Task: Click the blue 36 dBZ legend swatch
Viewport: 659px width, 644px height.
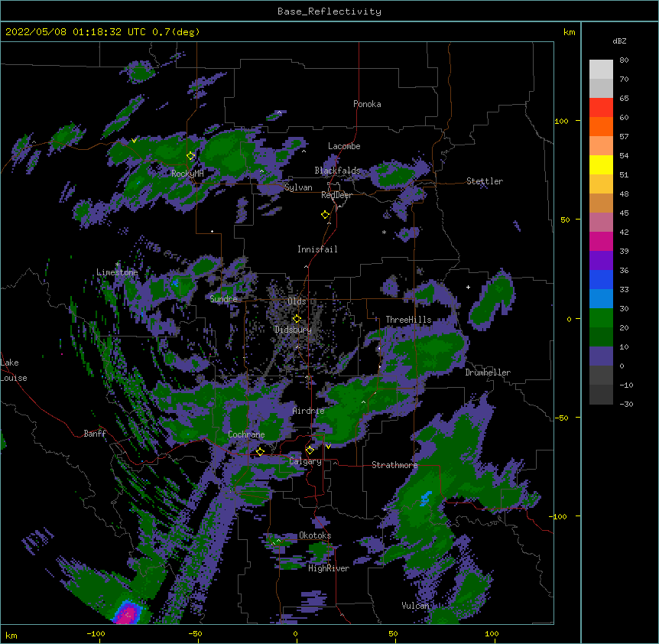Action: pyautogui.click(x=601, y=279)
